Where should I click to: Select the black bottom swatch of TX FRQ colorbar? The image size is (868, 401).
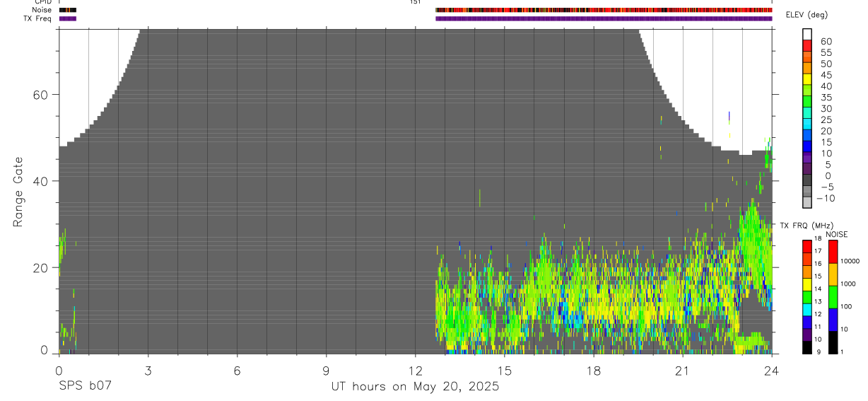[807, 347]
